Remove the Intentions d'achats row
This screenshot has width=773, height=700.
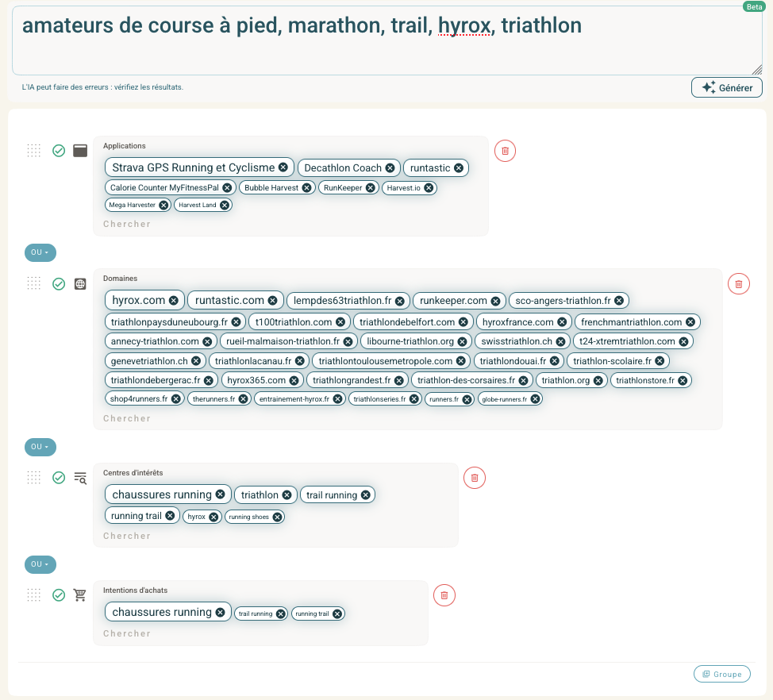point(444,594)
